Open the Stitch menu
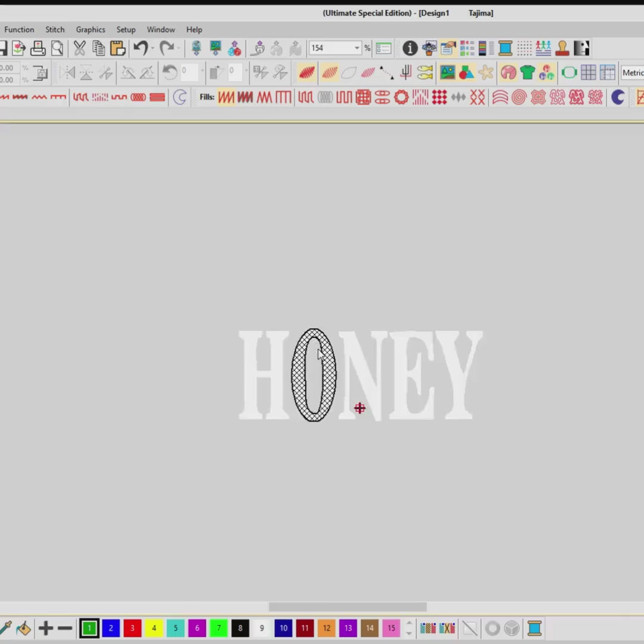 pyautogui.click(x=55, y=29)
